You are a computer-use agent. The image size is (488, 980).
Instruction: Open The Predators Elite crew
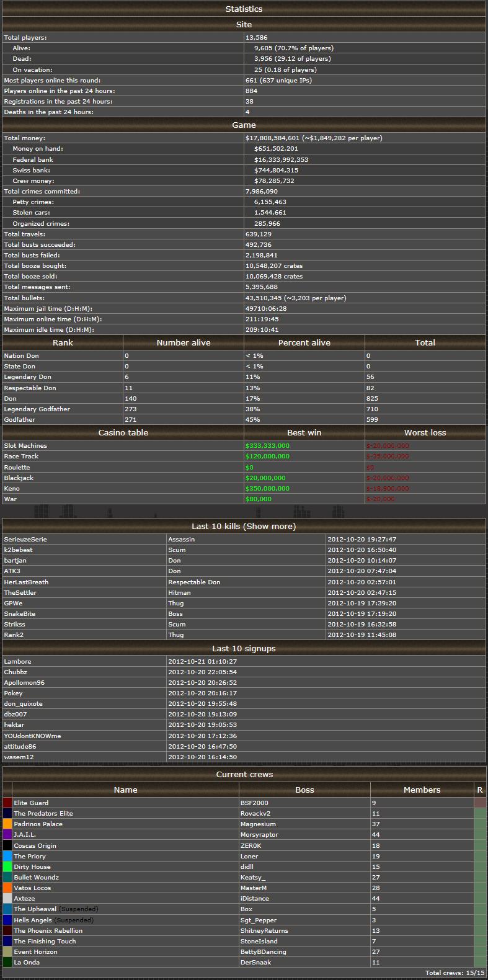43,813
